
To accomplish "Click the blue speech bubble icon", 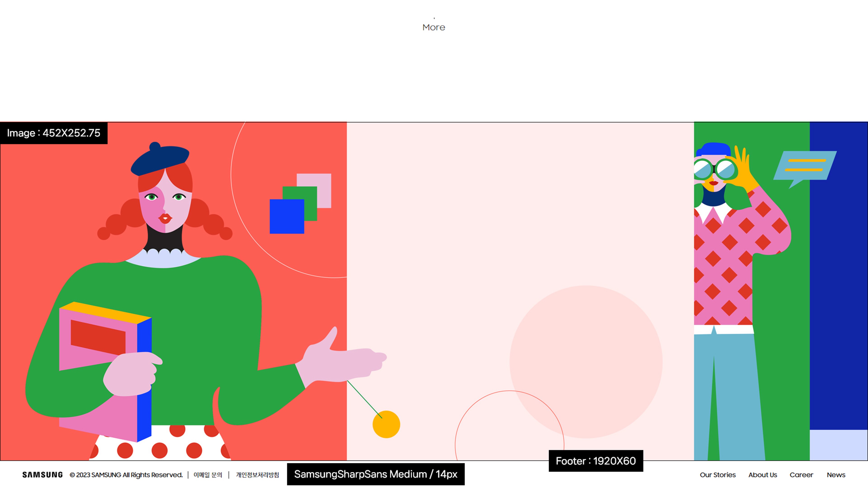I will [805, 166].
